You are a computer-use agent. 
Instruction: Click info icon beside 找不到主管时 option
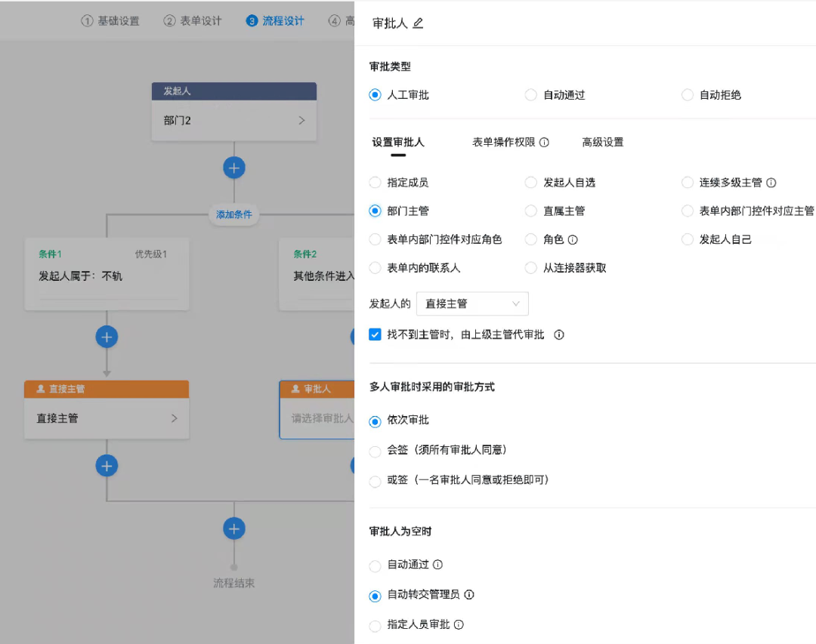(559, 334)
